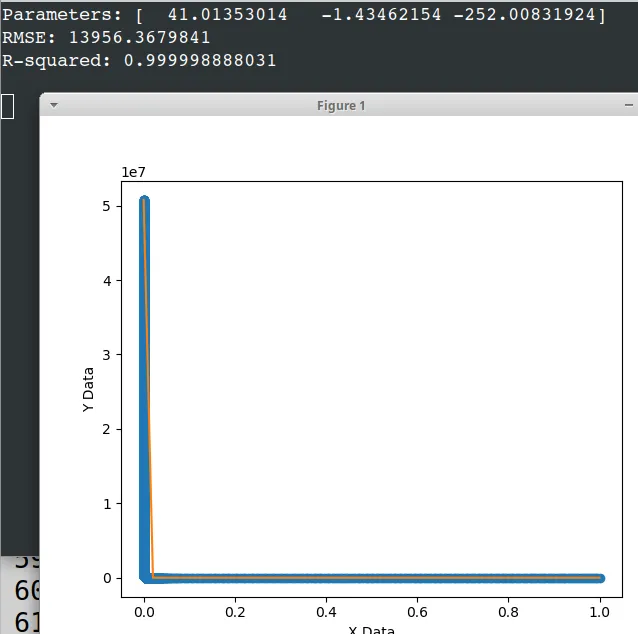Click the 1e7 axis exponent label
The width and height of the screenshot is (638, 634).
pyautogui.click(x=133, y=172)
